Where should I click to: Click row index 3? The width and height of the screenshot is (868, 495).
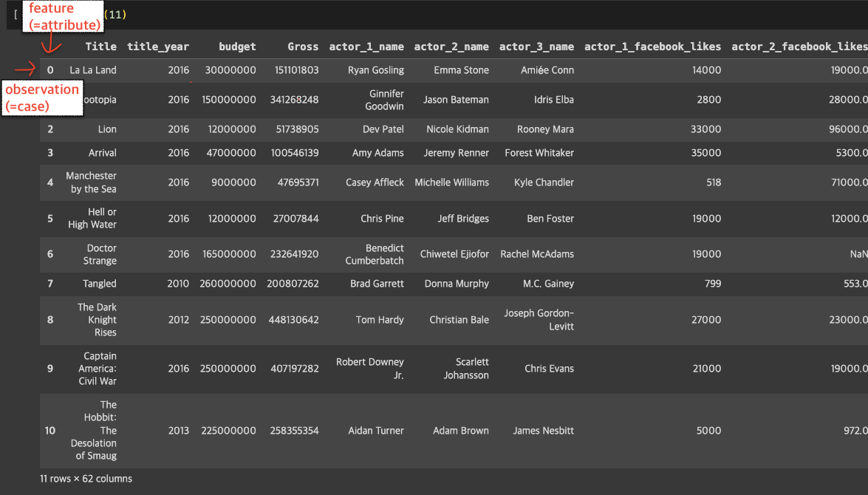click(50, 153)
